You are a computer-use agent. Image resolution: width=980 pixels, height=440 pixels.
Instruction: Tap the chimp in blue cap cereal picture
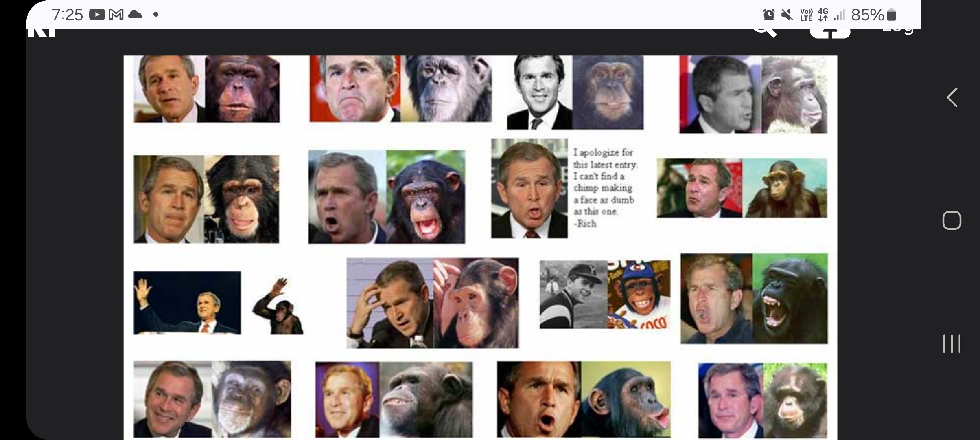pyautogui.click(x=639, y=295)
